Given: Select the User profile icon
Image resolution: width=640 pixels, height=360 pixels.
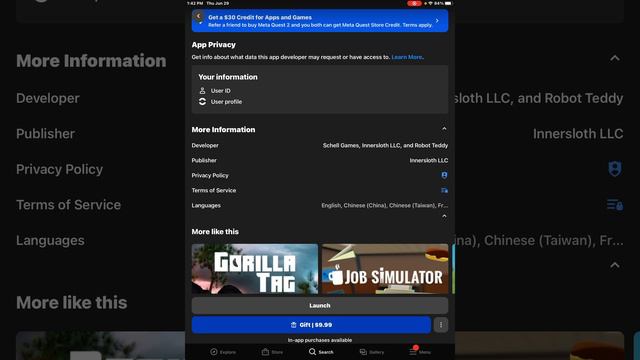Looking at the screenshot, I should click(x=202, y=102).
